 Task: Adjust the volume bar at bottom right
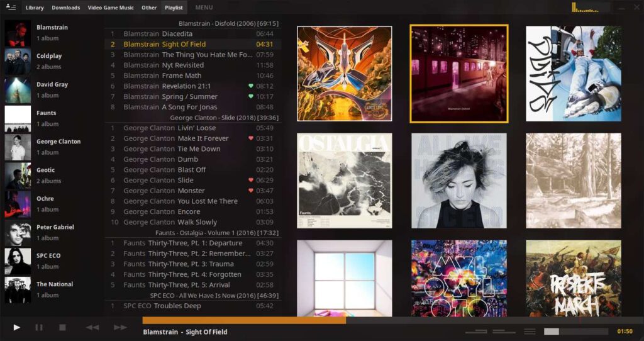click(575, 332)
